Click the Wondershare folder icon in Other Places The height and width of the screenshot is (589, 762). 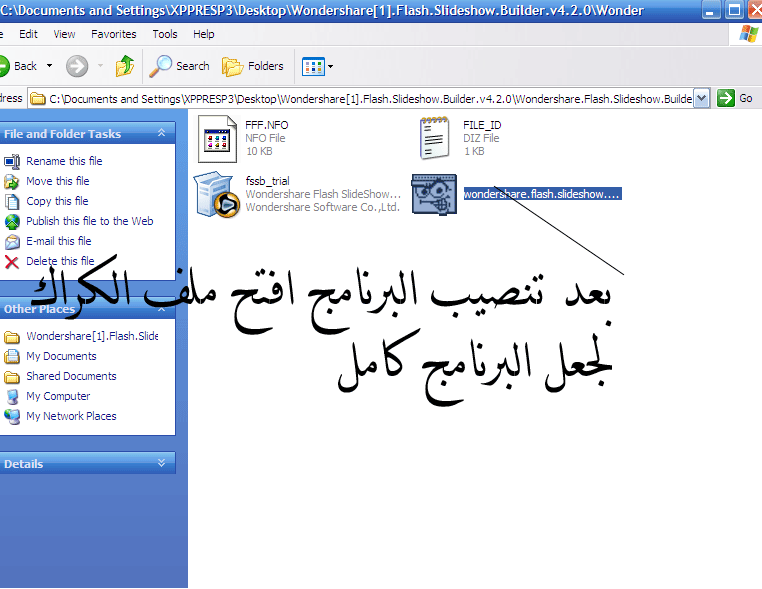click(12, 336)
